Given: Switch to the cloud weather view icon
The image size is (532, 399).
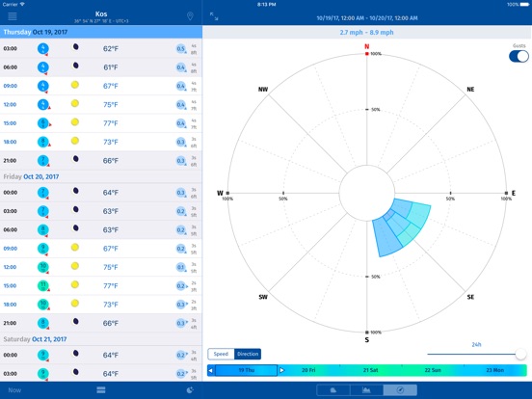Looking at the screenshot, I should pyautogui.click(x=333, y=390).
